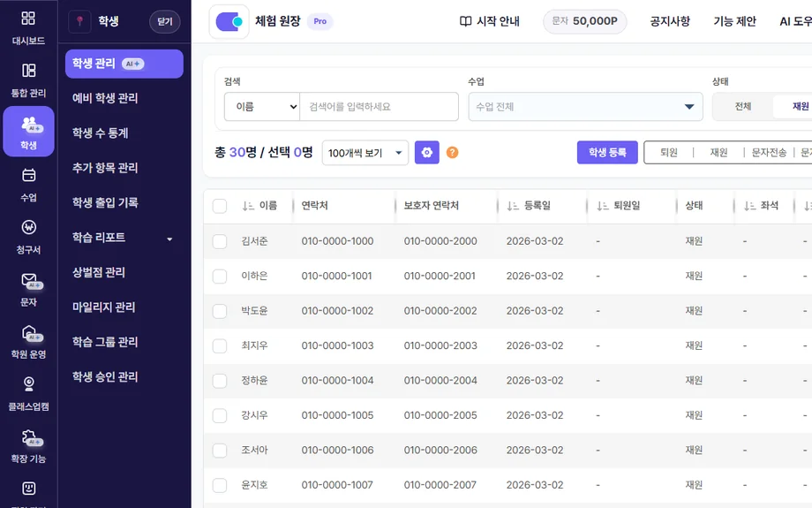Screen dimensions: 812x508
Task: Check the box for 조서아
Action: pos(220,450)
